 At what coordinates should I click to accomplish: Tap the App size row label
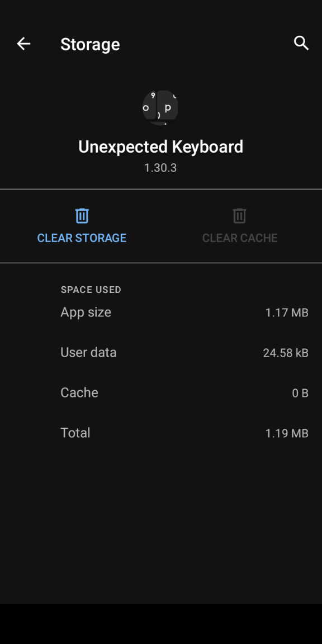86,312
